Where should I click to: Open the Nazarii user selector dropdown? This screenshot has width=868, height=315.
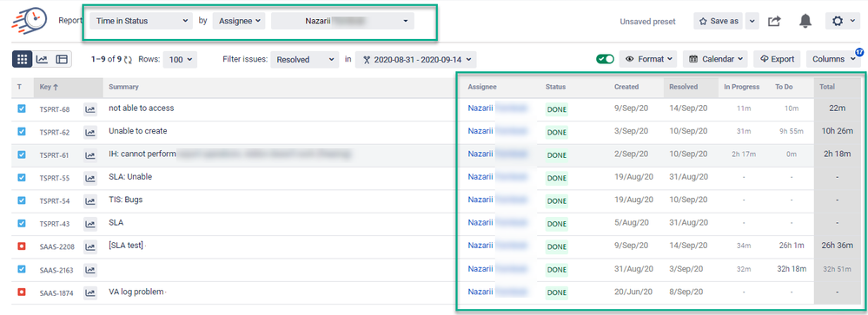(x=342, y=21)
